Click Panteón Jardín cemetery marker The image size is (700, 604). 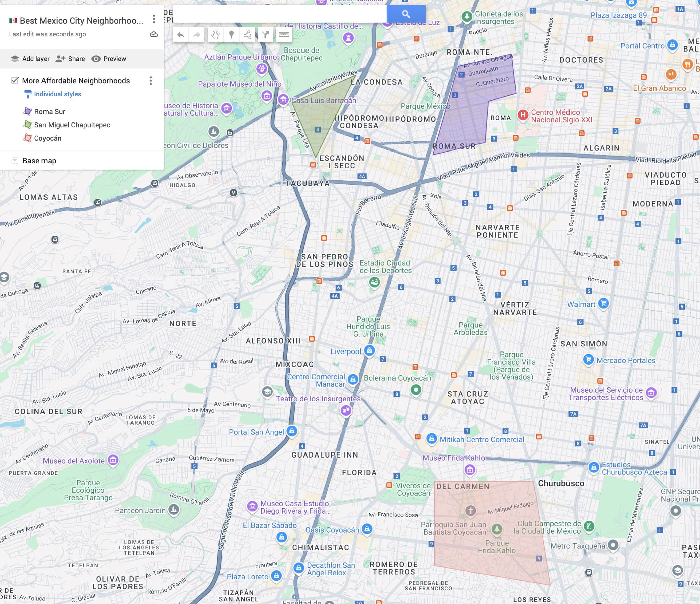(174, 509)
